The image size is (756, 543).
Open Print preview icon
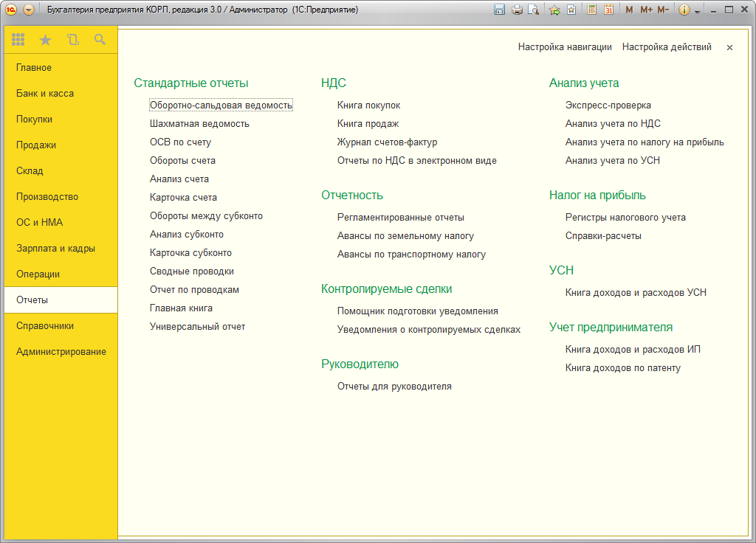click(x=533, y=10)
